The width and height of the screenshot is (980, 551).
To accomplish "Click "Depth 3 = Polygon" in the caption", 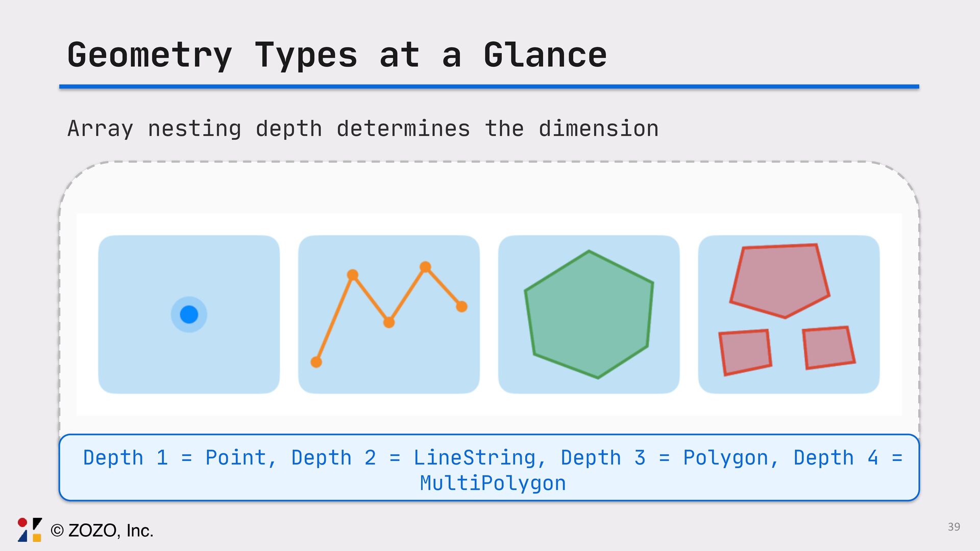I will click(x=664, y=458).
